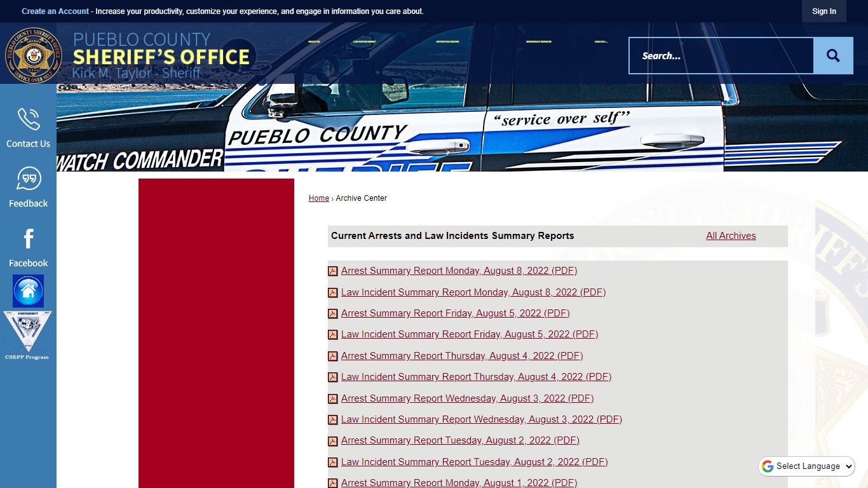
Task: Click PDF icon for Arrest Summary August 8
Action: (x=333, y=271)
